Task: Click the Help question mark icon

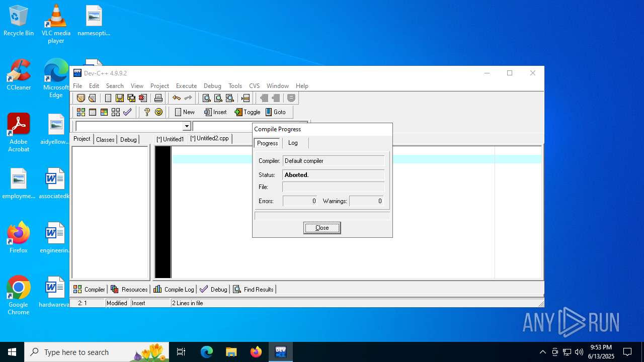Action: [x=147, y=112]
